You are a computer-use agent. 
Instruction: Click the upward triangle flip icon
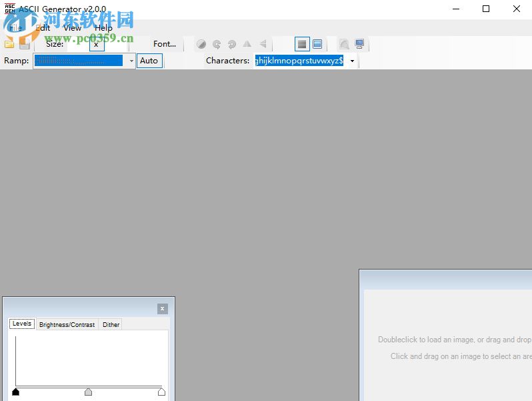pyautogui.click(x=247, y=44)
